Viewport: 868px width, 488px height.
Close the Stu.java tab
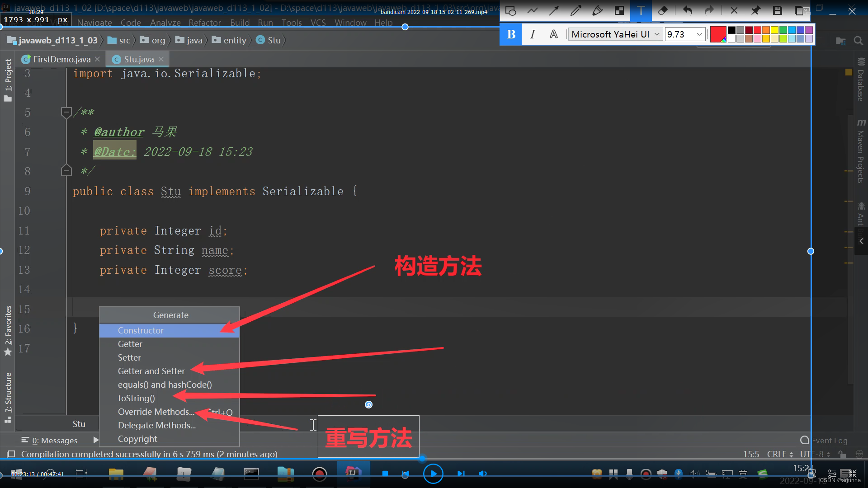point(161,59)
